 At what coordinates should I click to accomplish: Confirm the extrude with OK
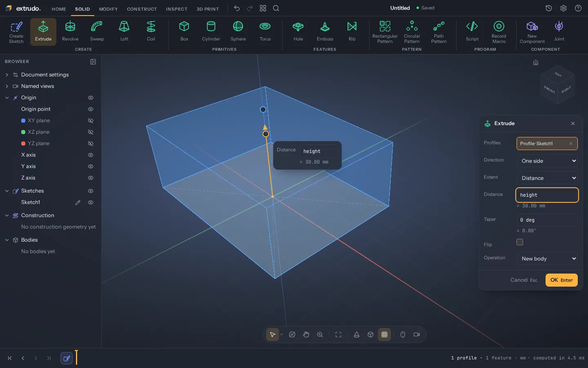[561, 280]
